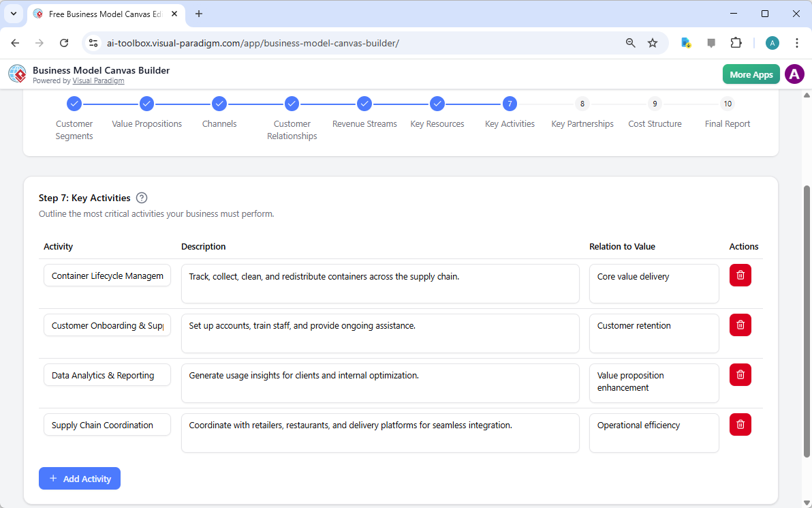
Task: Bookmark this page using the star icon
Action: tap(653, 42)
